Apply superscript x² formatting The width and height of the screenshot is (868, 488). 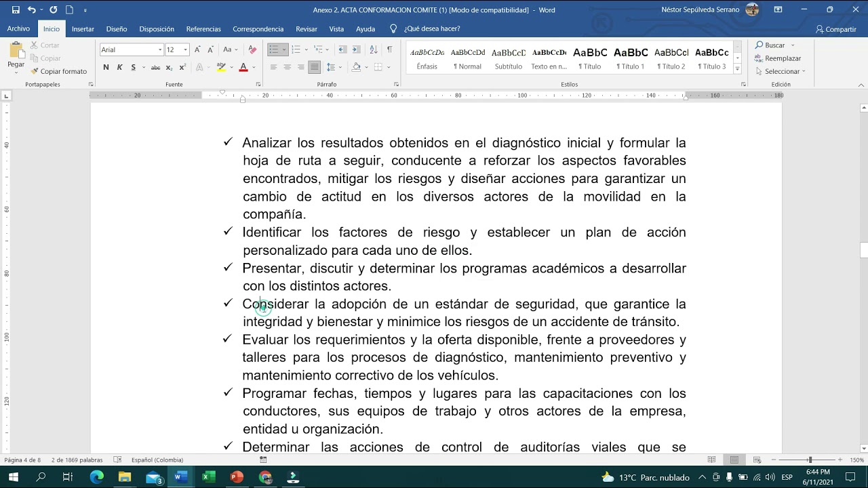click(182, 67)
